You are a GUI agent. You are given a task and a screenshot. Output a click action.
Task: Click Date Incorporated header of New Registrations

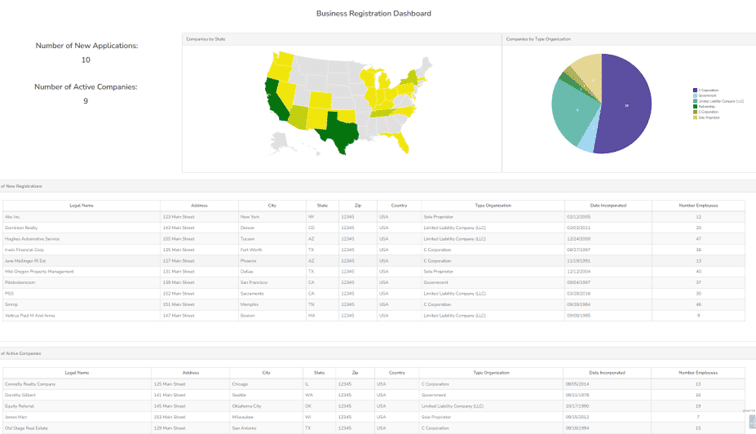tap(608, 205)
